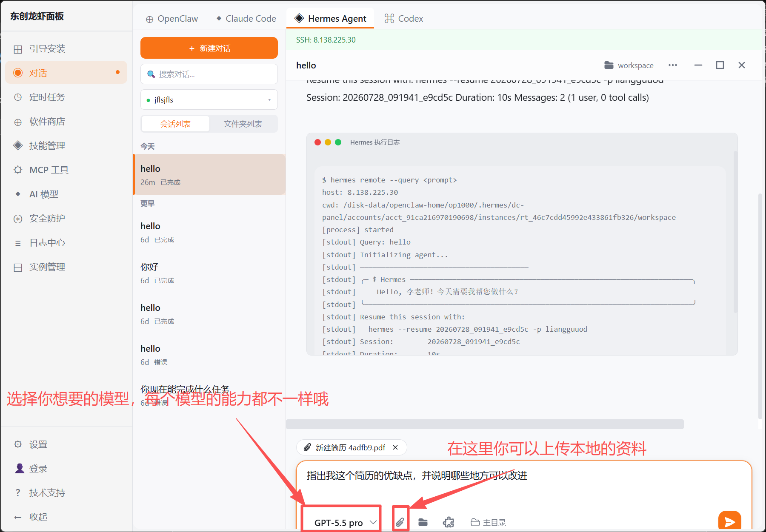This screenshot has width=766, height=532.
Task: Open hello conversation marked 错误
Action: pyautogui.click(x=209, y=354)
